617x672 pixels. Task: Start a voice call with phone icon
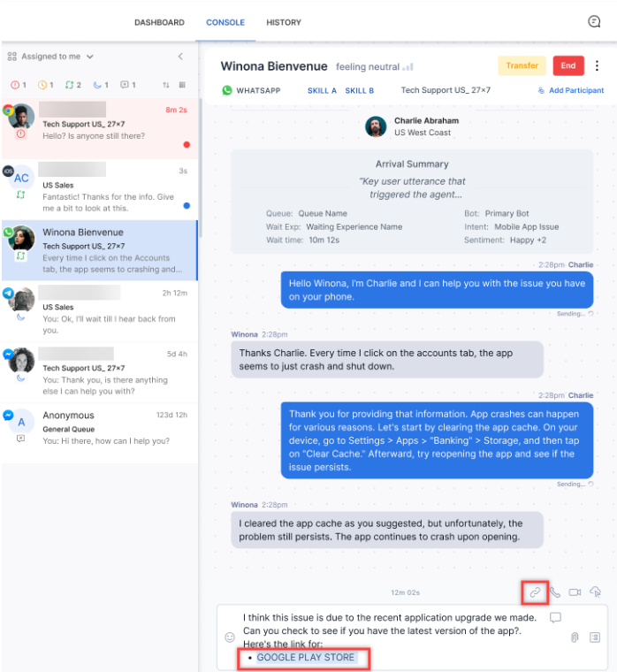555,592
